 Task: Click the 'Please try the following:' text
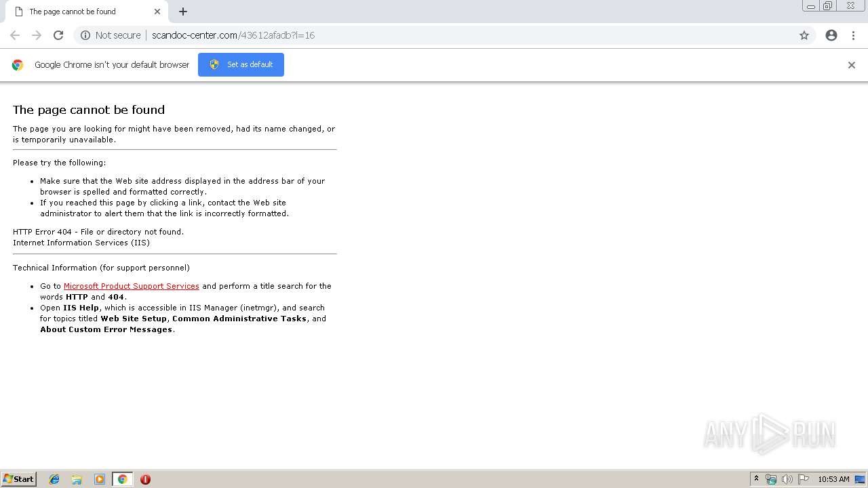[59, 163]
